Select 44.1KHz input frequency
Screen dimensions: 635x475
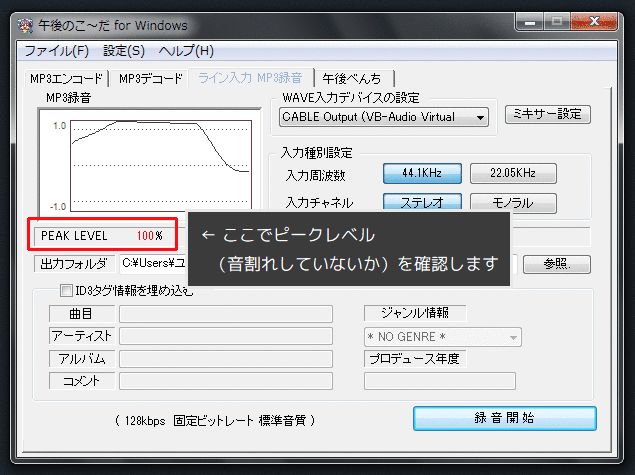pos(423,173)
